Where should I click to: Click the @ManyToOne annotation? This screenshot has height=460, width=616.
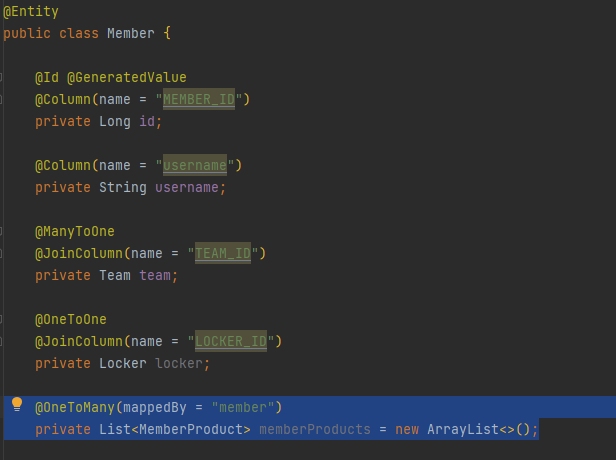[75, 231]
